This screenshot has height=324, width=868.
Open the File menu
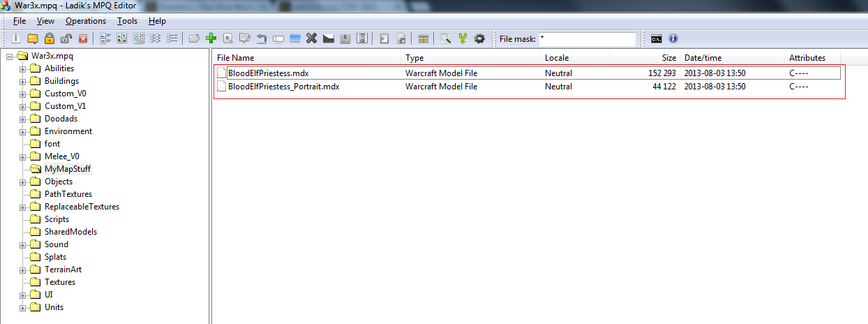pos(19,21)
